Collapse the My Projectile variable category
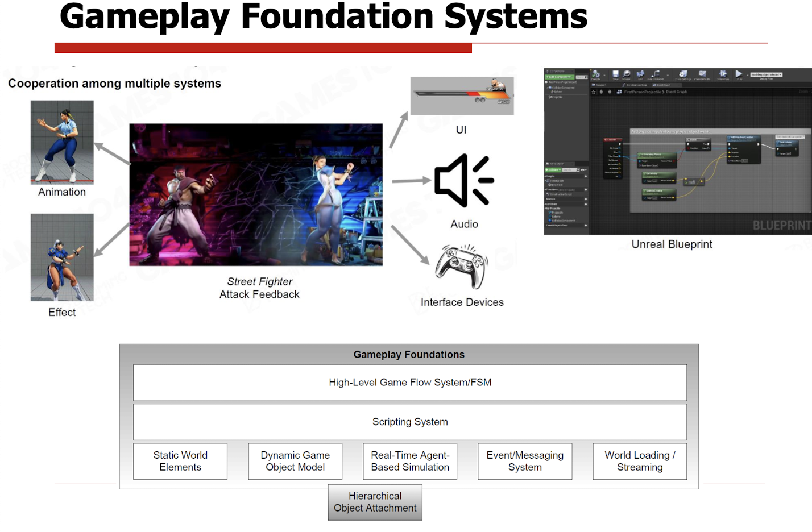812x532 pixels. tap(545, 209)
